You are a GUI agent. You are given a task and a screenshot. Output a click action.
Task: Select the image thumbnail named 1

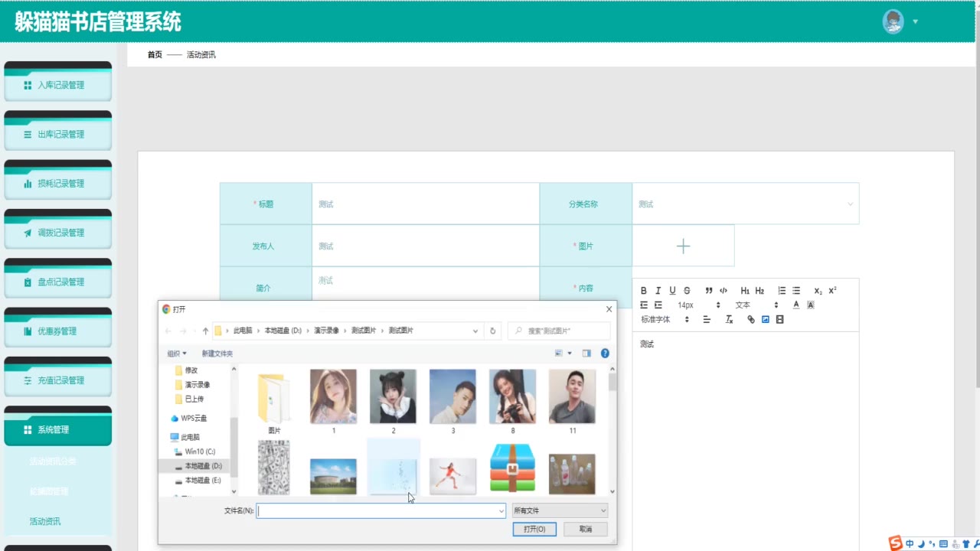(x=333, y=402)
